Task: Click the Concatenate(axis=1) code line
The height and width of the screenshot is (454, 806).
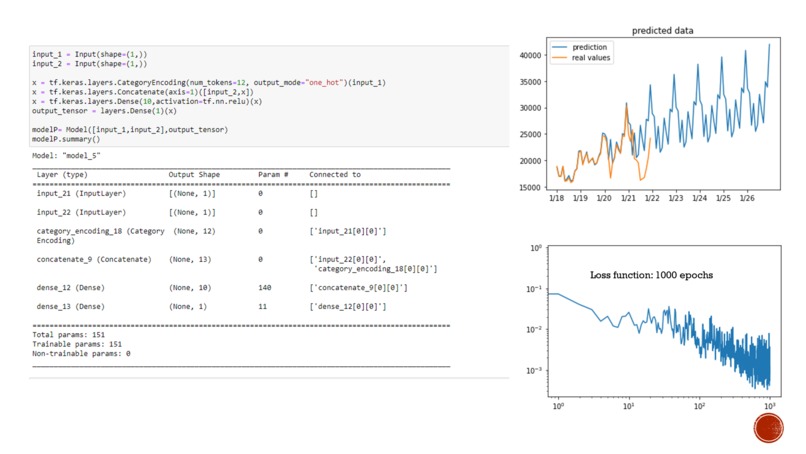Action: tap(143, 92)
